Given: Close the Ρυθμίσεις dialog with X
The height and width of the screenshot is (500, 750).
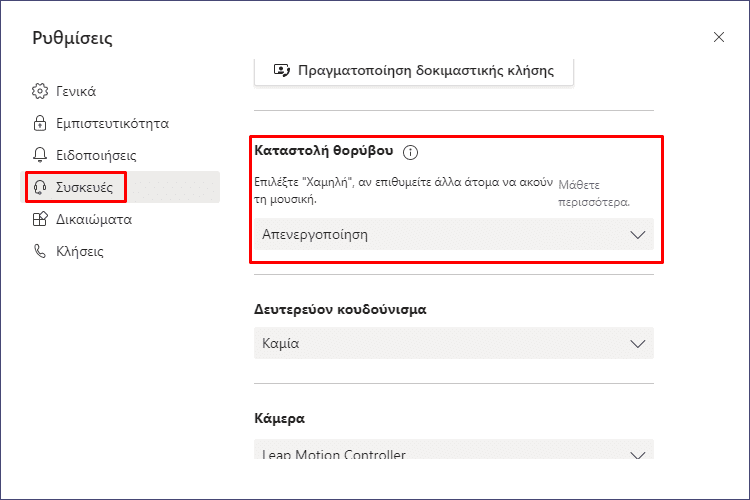Looking at the screenshot, I should click(718, 37).
